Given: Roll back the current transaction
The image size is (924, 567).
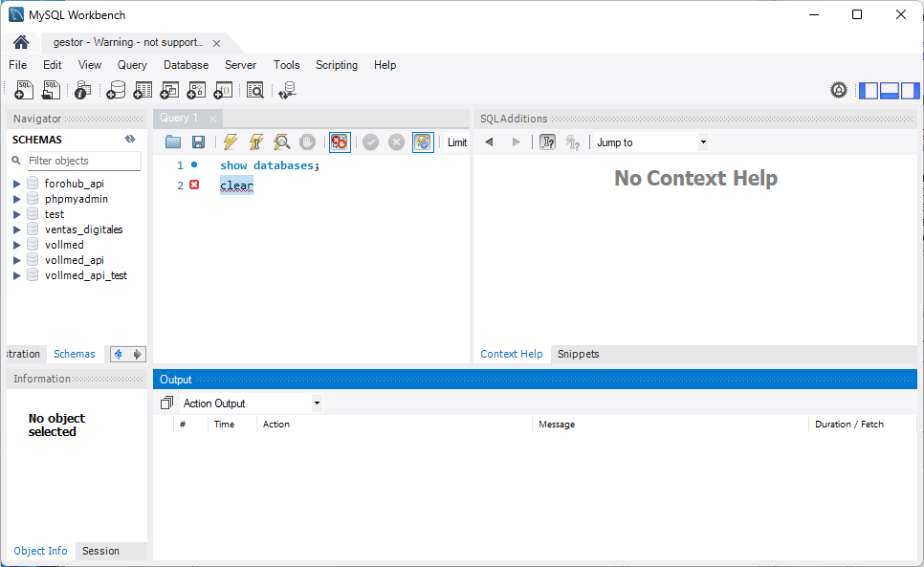Looking at the screenshot, I should click(397, 142).
